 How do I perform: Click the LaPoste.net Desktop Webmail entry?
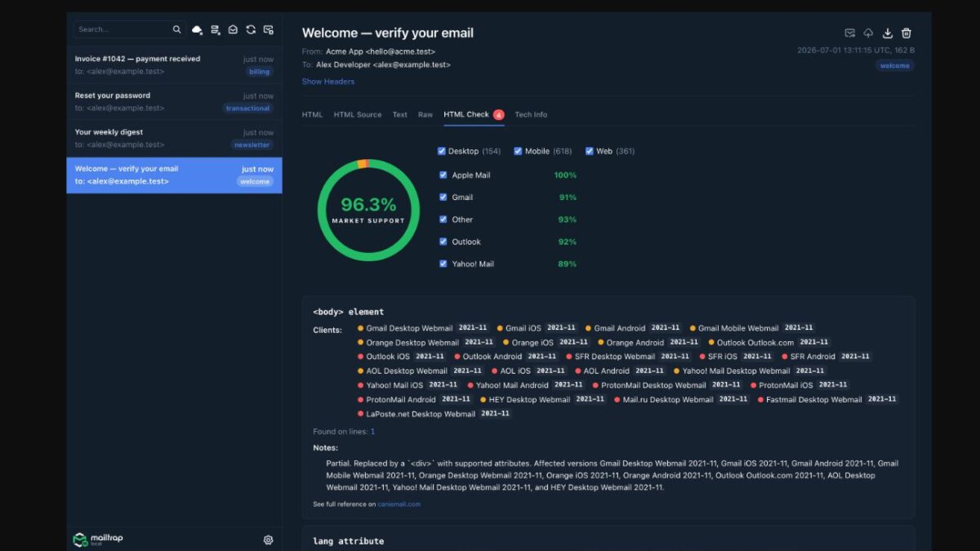pyautogui.click(x=434, y=414)
